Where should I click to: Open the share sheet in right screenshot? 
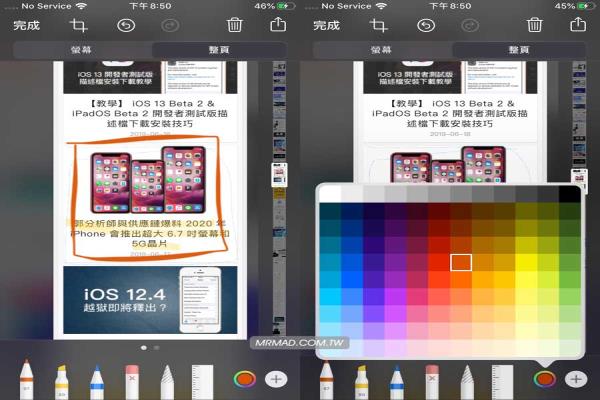point(578,24)
